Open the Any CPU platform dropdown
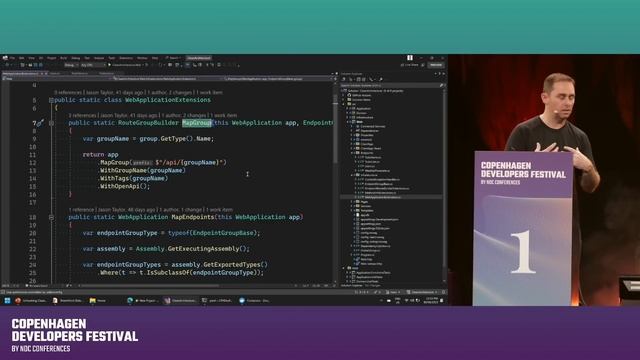 click(93, 65)
